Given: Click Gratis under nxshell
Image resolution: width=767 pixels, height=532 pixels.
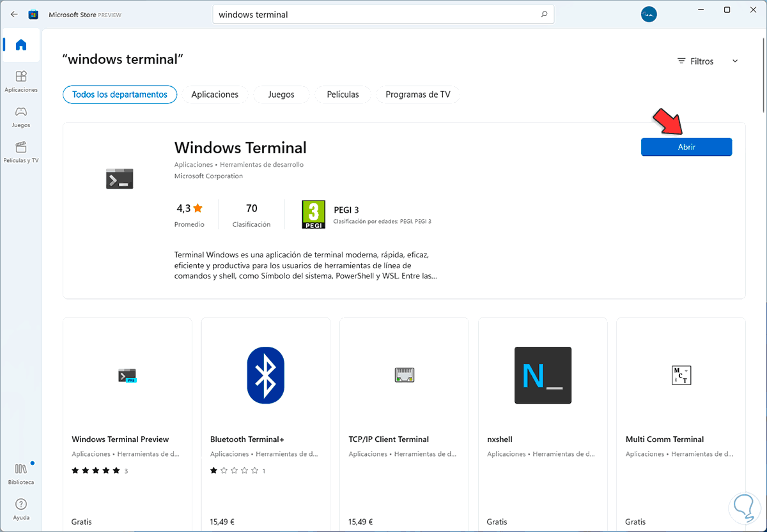Looking at the screenshot, I should (x=497, y=522).
